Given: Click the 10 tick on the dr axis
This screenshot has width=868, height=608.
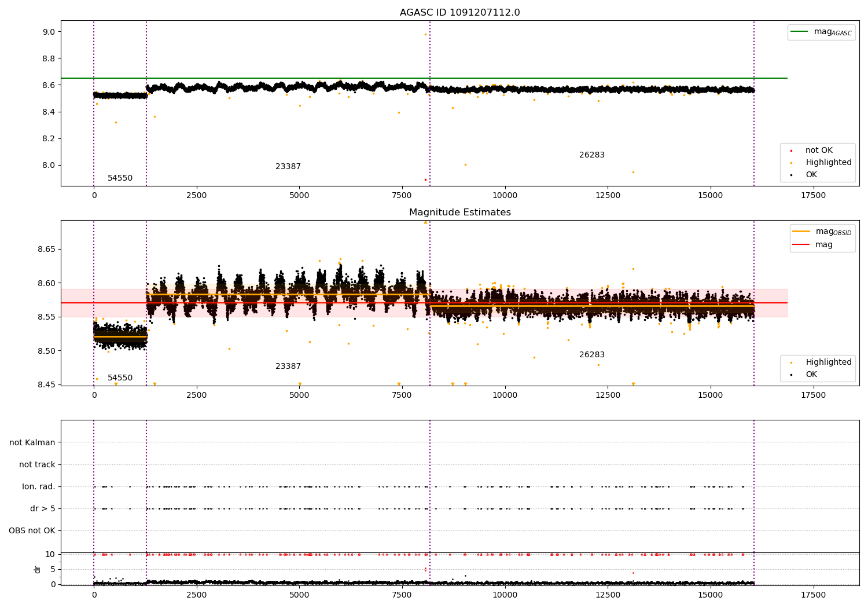Looking at the screenshot, I should coord(50,555).
